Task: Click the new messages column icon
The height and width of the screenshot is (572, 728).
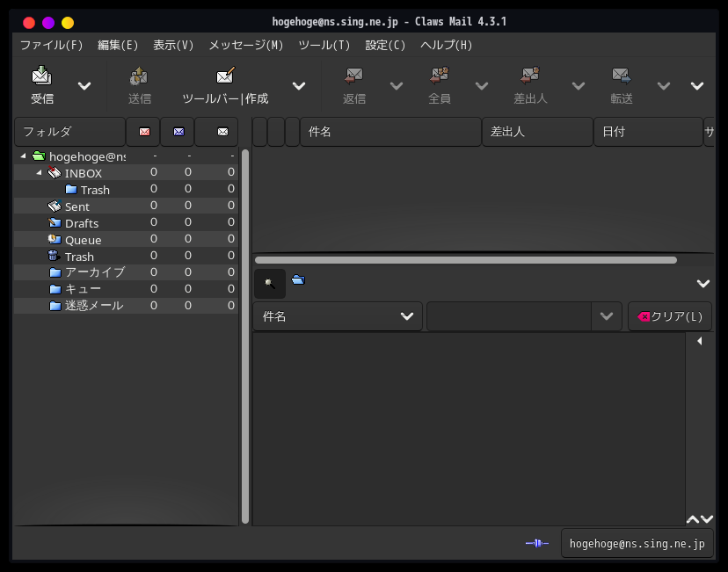Action: [144, 132]
